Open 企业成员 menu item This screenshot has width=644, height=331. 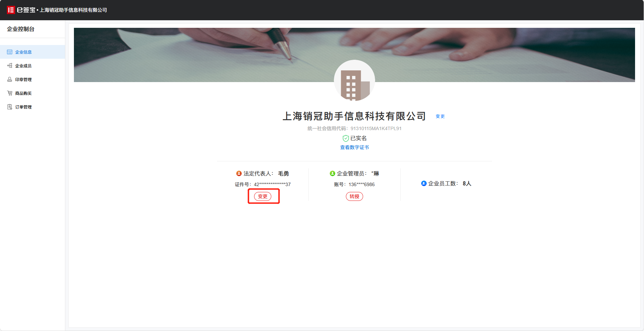click(32, 66)
